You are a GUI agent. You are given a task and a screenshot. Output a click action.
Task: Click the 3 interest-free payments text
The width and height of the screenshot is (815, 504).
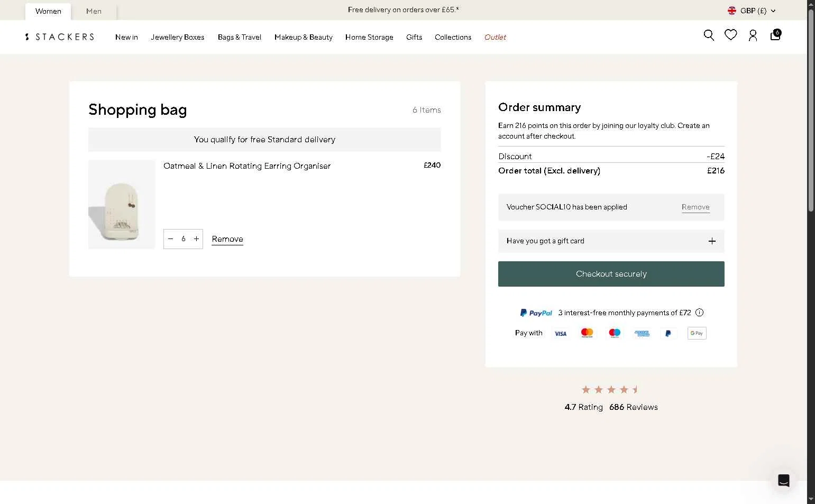625,313
